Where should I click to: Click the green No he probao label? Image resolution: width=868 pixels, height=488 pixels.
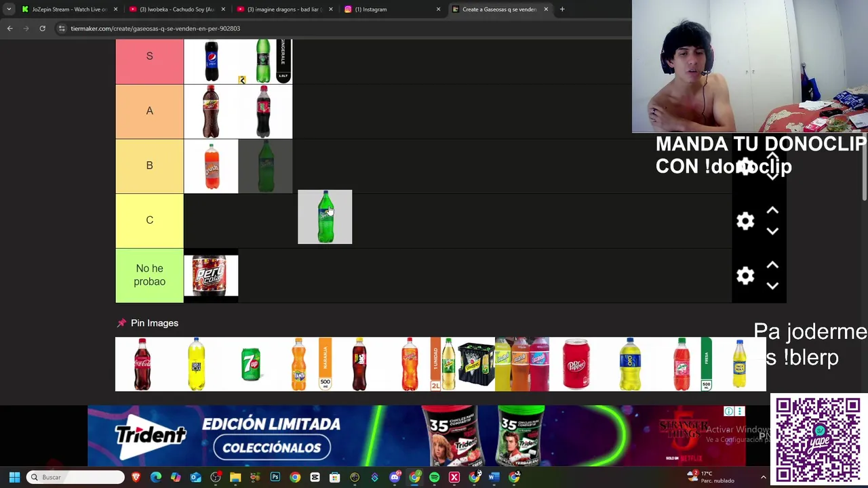pos(149,275)
